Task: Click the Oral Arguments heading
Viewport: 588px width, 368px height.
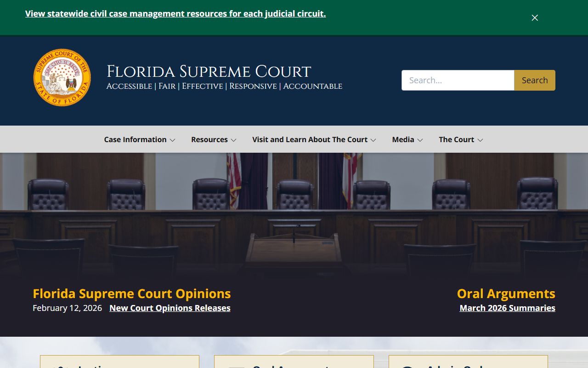Action: pos(506,293)
